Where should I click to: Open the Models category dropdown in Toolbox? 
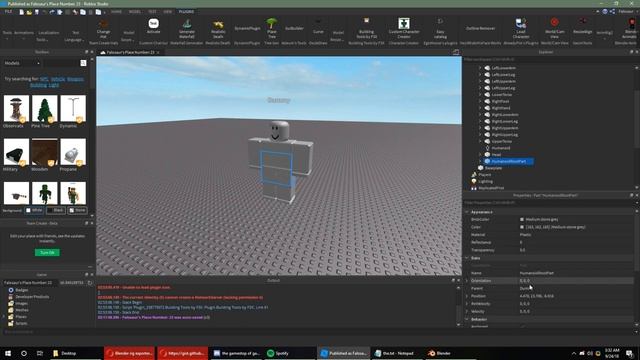pyautogui.click(x=22, y=63)
